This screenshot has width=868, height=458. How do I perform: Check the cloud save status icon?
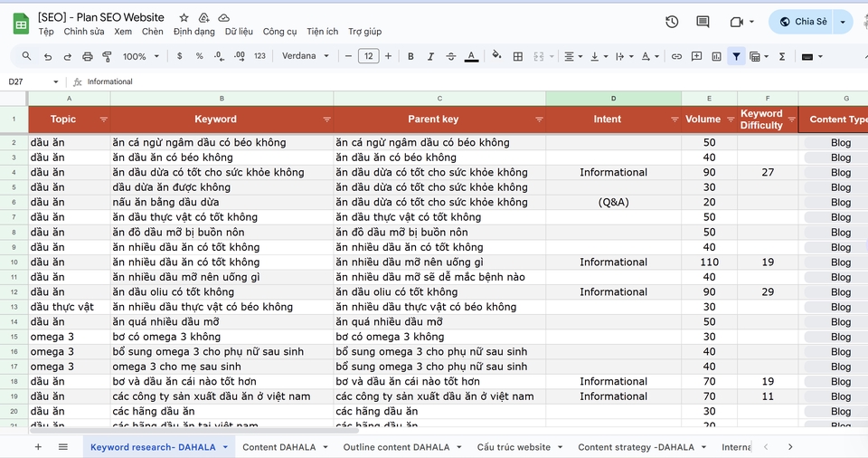pyautogui.click(x=223, y=18)
